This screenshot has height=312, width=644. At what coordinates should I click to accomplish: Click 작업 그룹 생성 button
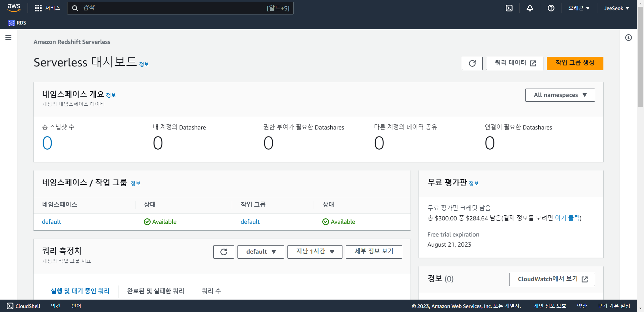(x=575, y=63)
